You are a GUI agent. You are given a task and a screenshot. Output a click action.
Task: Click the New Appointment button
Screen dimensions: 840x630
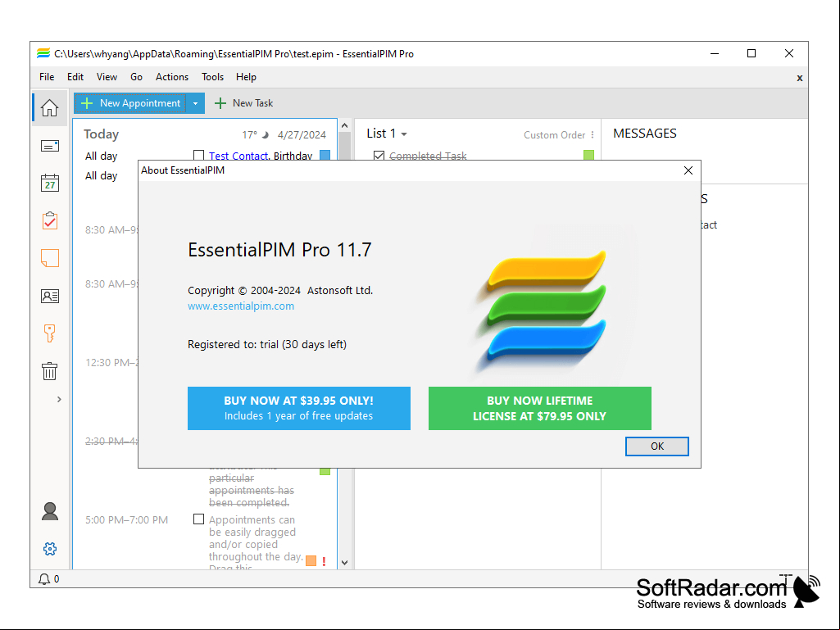pyautogui.click(x=130, y=103)
